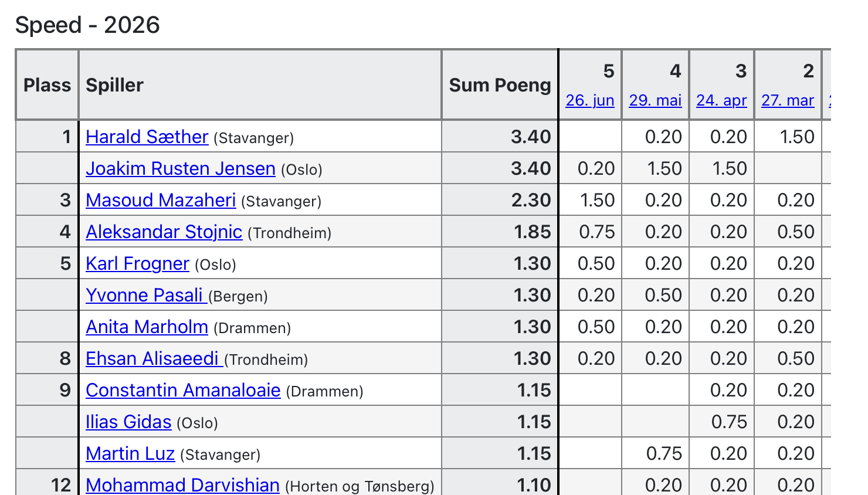868x495 pixels.
Task: Click the Plass column header
Action: pos(47,85)
